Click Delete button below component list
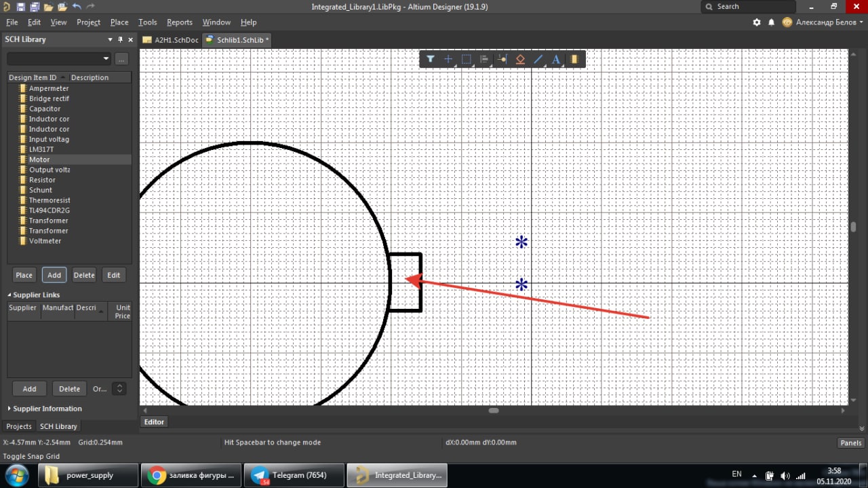The width and height of the screenshot is (868, 488). pyautogui.click(x=84, y=275)
